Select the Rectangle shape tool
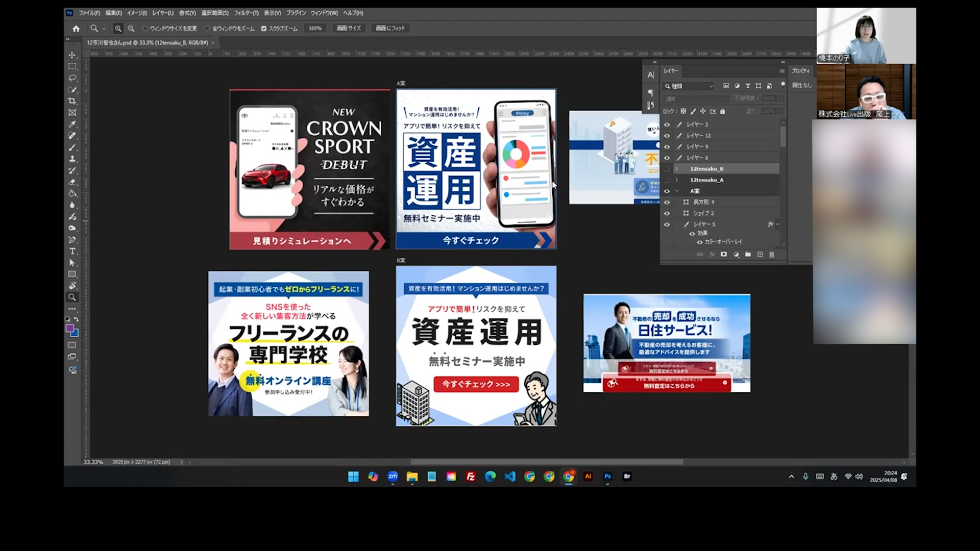980x551 pixels. coord(72,274)
